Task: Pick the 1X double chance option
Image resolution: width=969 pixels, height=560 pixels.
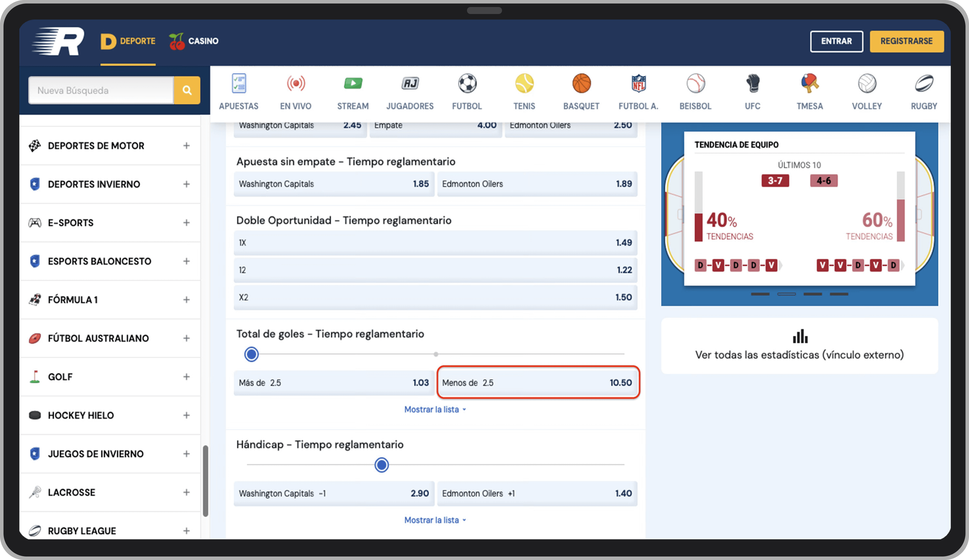Action: (x=435, y=243)
